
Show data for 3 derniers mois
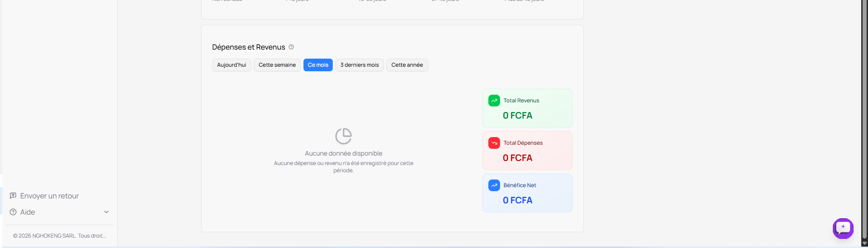[x=359, y=65]
